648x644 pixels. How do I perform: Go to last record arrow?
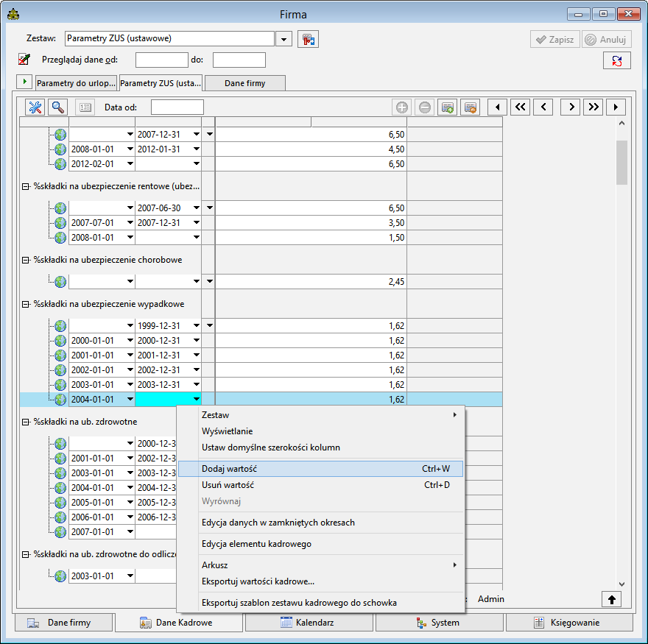click(x=616, y=107)
